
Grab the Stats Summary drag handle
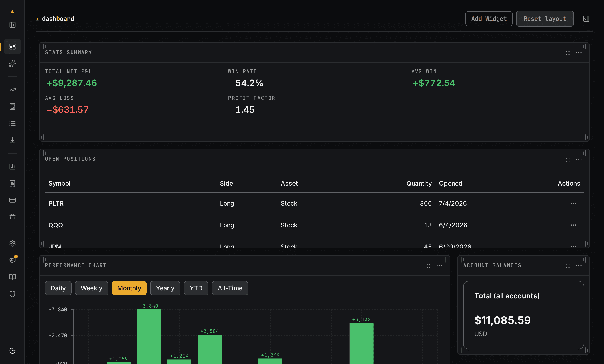coord(568,53)
